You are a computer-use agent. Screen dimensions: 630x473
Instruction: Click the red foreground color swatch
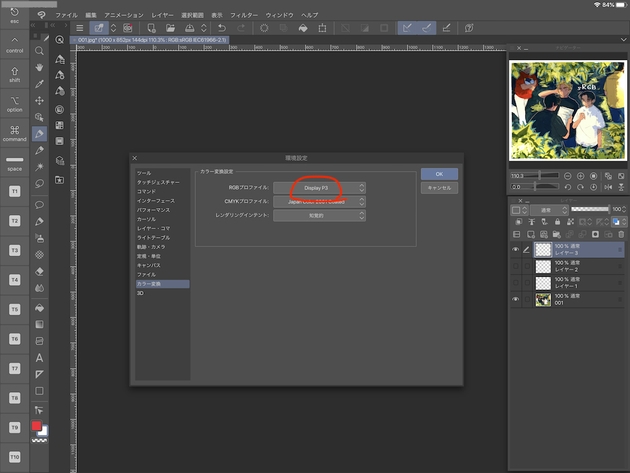36,426
